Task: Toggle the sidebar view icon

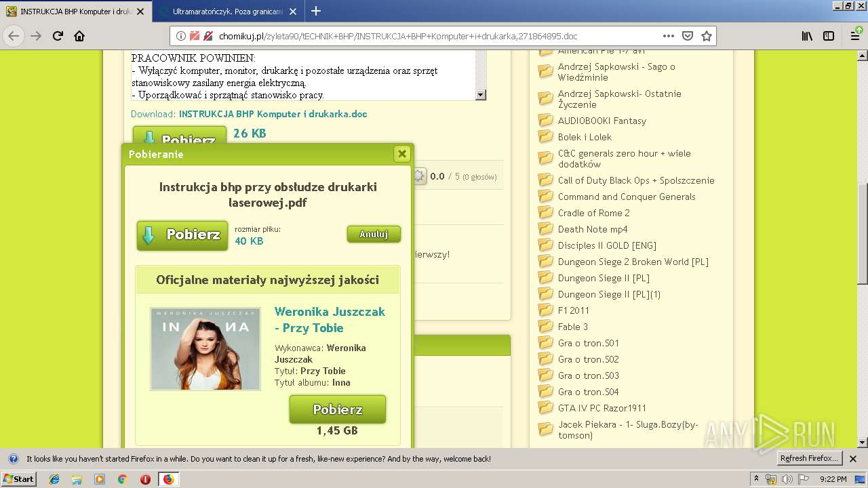Action: point(829,36)
